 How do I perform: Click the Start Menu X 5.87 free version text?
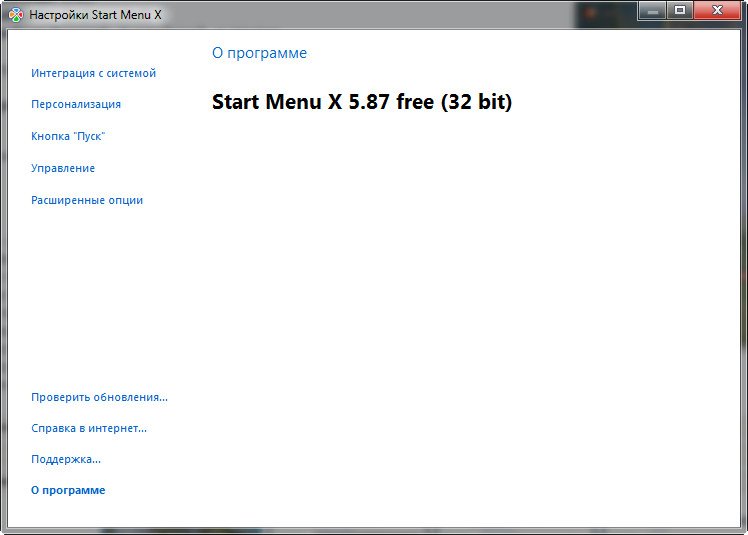tap(362, 102)
